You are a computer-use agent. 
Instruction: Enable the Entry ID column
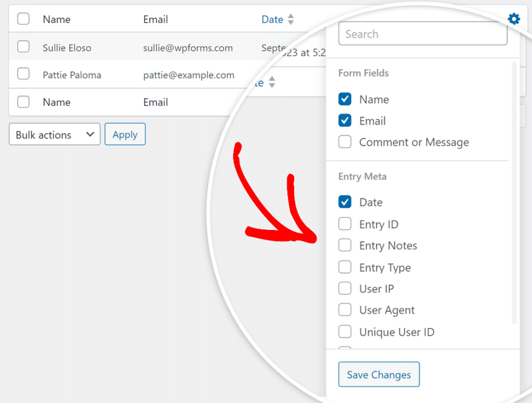pos(344,224)
